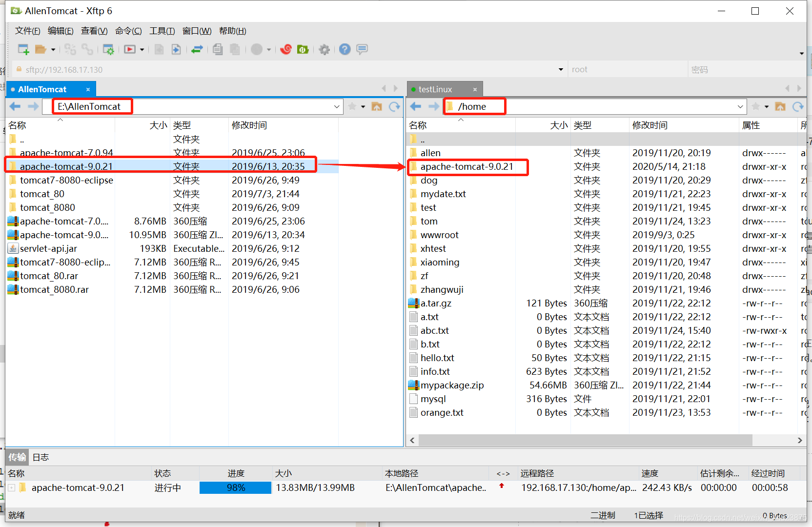Refresh the local pane
812x527 pixels.
(x=394, y=106)
